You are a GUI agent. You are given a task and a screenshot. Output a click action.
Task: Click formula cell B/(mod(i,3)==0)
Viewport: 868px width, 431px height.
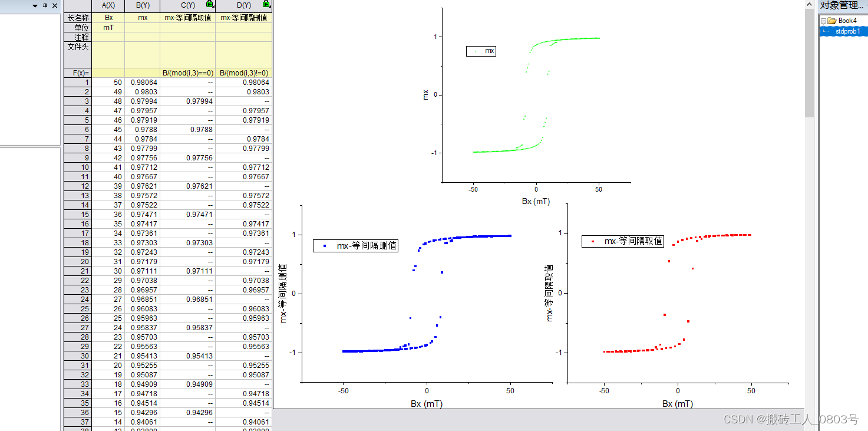coord(187,73)
